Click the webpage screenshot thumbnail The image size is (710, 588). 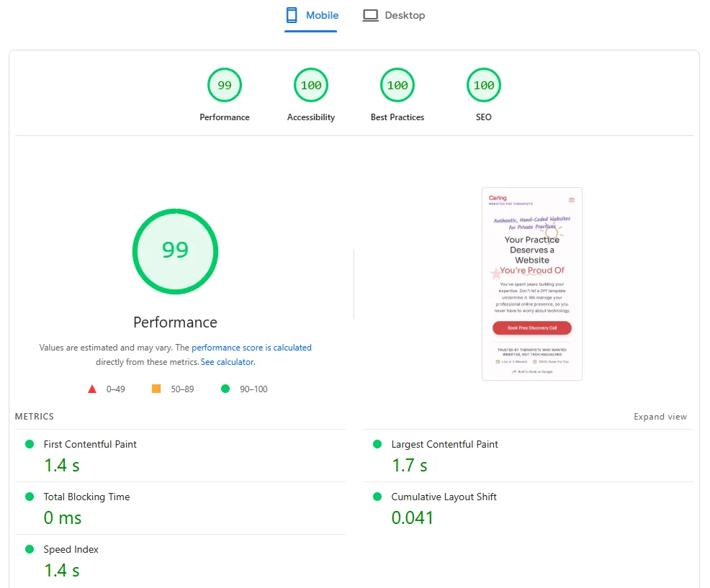(x=531, y=284)
